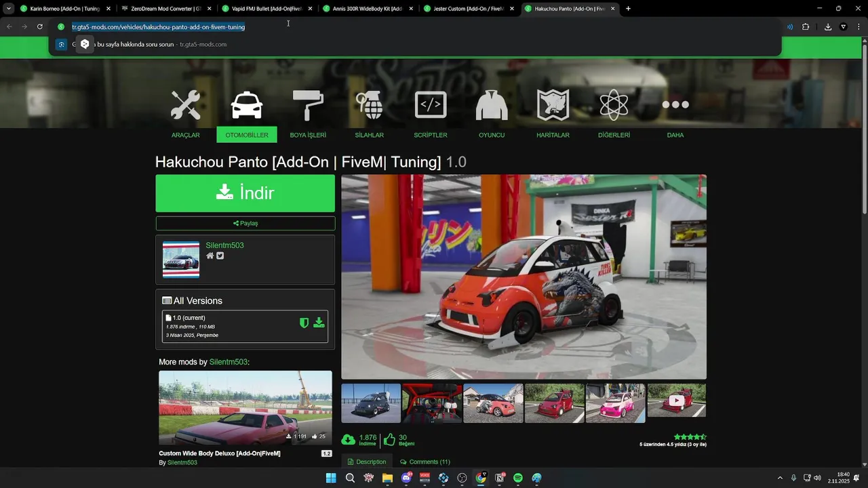Open the Haritalar map icon
The image size is (868, 488).
[x=553, y=105]
